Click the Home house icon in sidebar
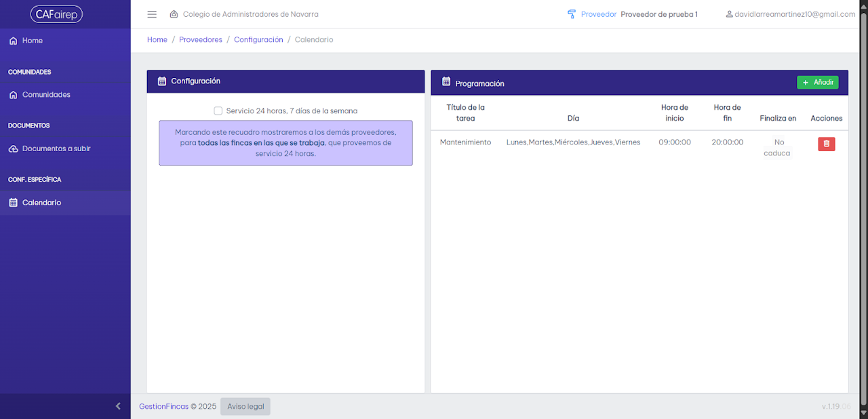 13,41
